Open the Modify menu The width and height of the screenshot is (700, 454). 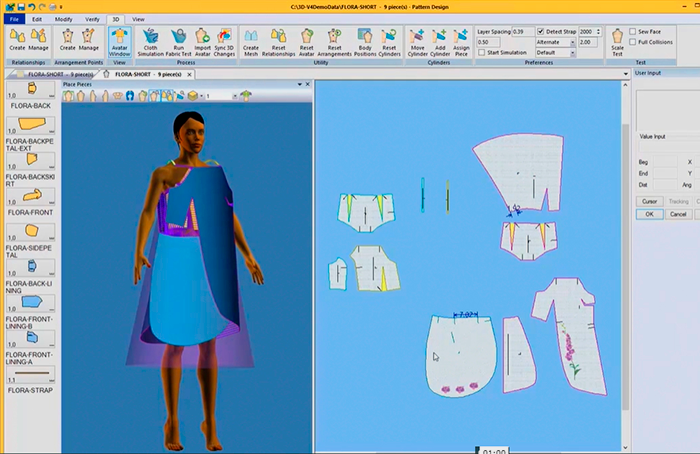tap(63, 19)
